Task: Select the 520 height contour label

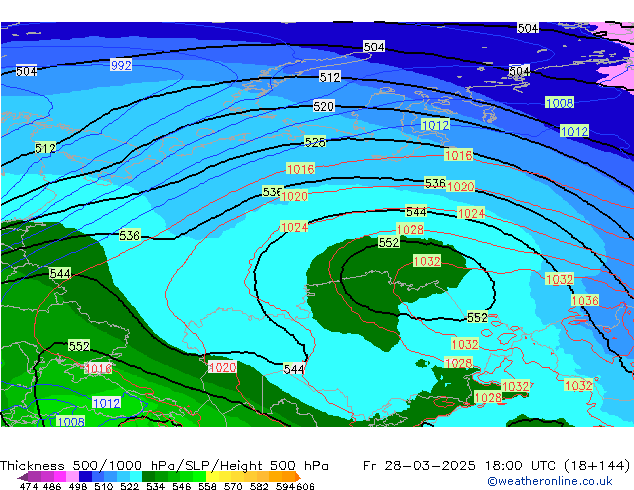Action: coord(323,106)
